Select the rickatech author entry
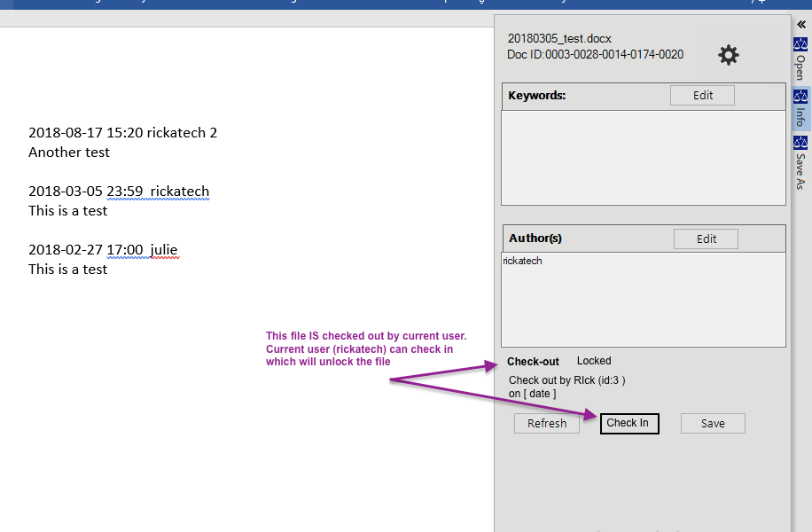 (522, 261)
